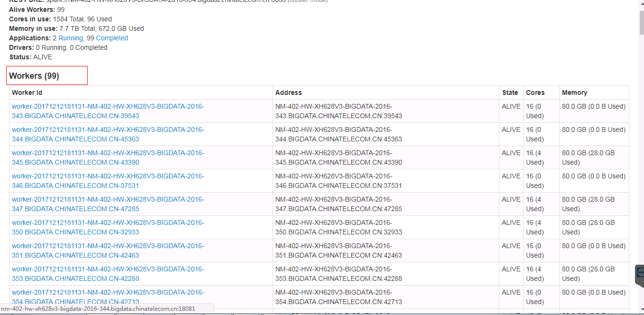
Task: Open worker link ending 351.BIGDATA.CHINATELECOM.CN-42463
Action: tap(108, 250)
